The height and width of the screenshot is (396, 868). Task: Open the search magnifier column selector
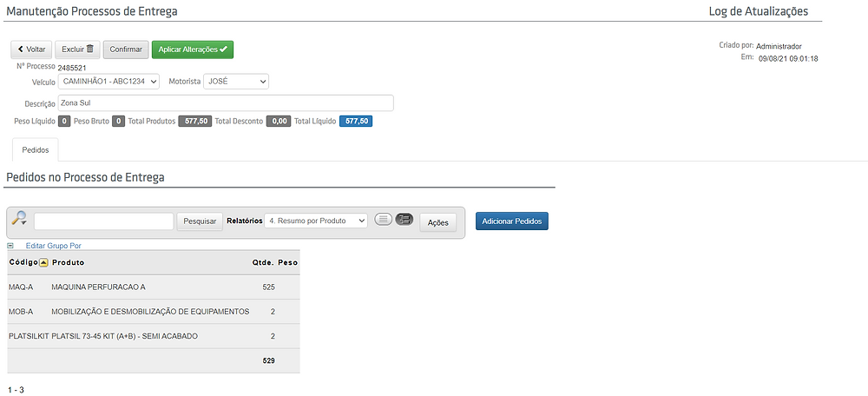(20, 218)
